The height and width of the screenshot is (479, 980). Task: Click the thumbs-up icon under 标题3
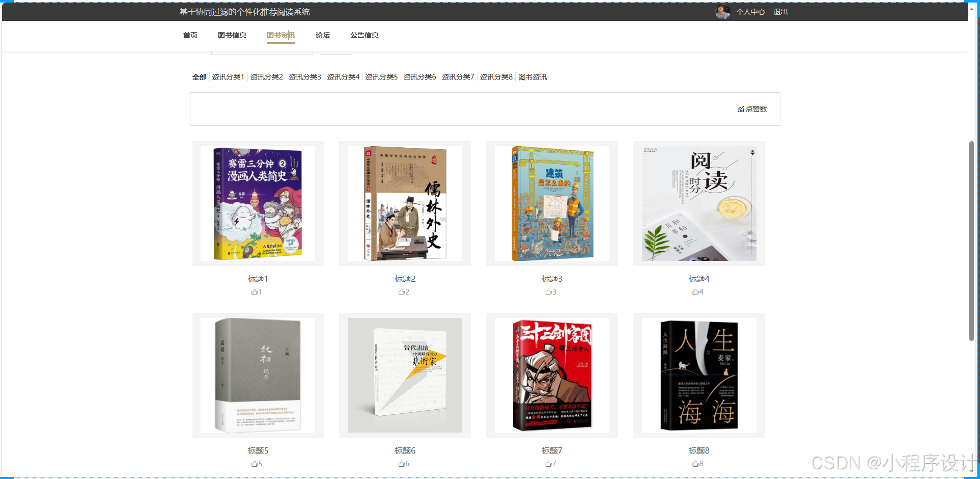[548, 292]
